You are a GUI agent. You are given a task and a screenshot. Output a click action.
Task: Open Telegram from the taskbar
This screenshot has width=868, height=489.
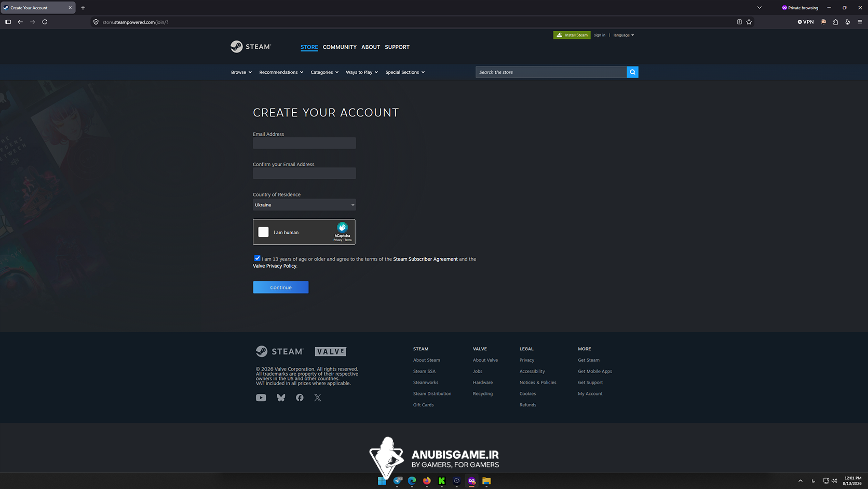[398, 481]
